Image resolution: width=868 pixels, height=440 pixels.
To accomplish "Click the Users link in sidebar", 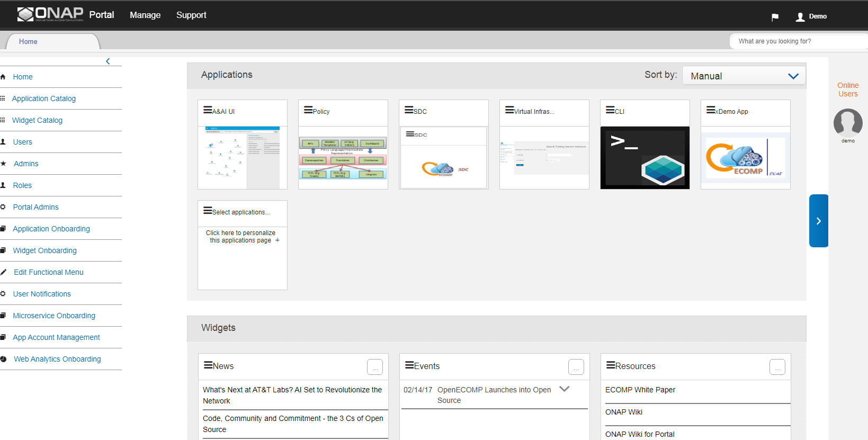I will click(x=23, y=142).
